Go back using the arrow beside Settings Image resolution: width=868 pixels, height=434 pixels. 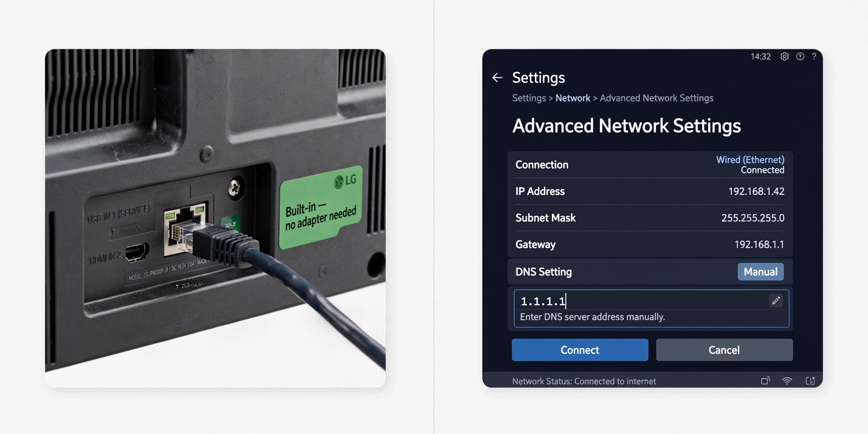[497, 77]
